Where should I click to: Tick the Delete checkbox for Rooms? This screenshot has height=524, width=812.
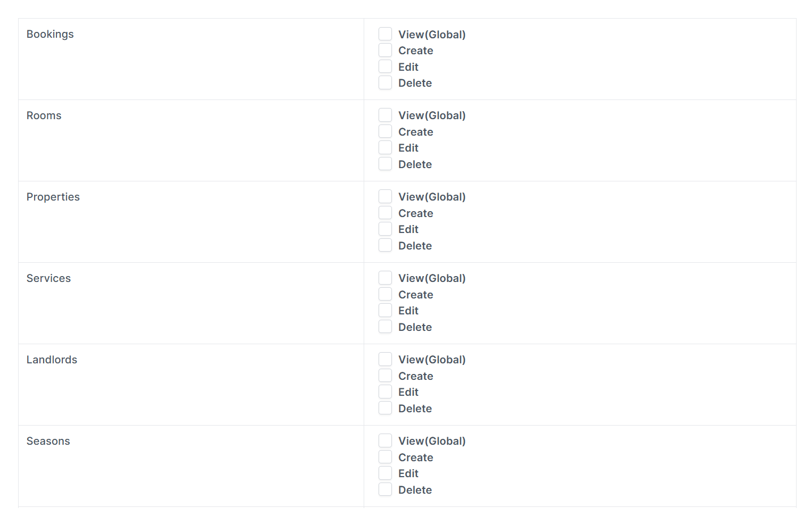pyautogui.click(x=385, y=164)
